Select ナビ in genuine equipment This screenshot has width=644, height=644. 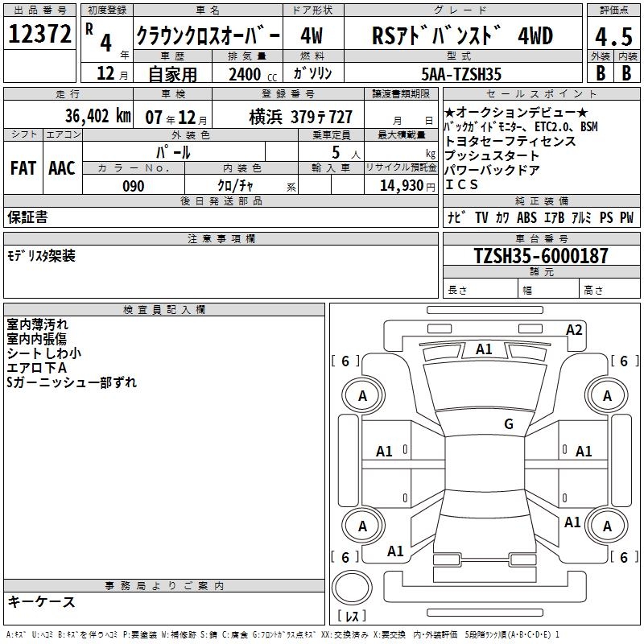coord(456,217)
